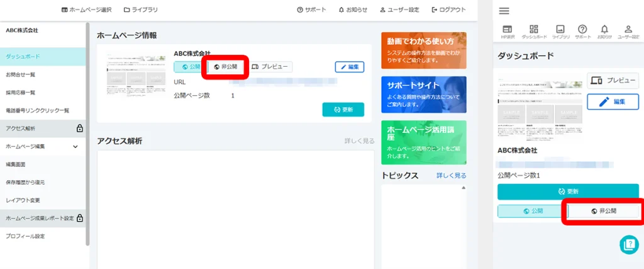Click 詳しく見る link beside トピックス

[x=451, y=176]
